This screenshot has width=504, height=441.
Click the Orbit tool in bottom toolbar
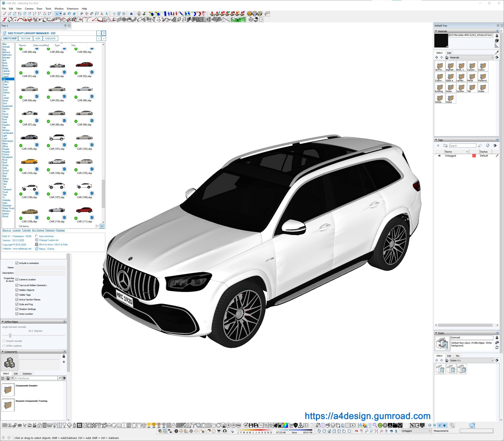[357, 431]
